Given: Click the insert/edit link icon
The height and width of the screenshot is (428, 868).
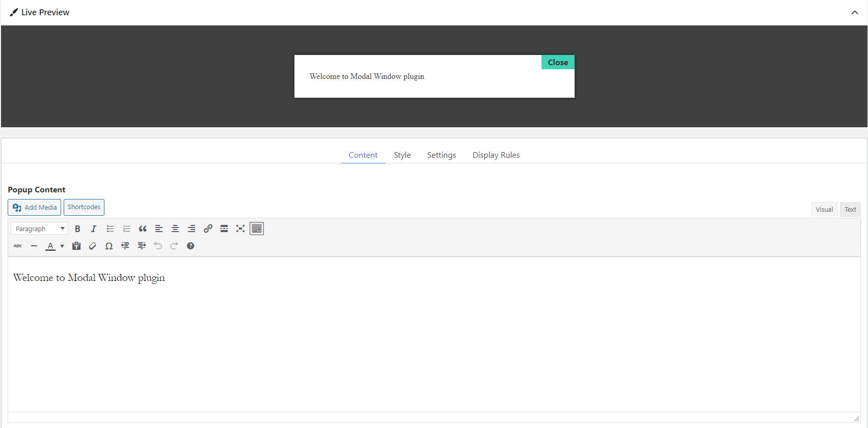Looking at the screenshot, I should [x=208, y=229].
